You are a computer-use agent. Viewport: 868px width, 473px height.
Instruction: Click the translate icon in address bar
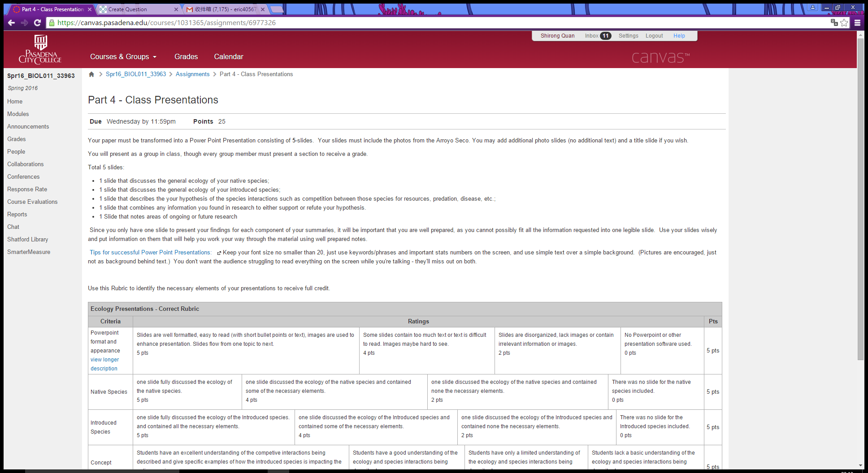[x=834, y=22]
